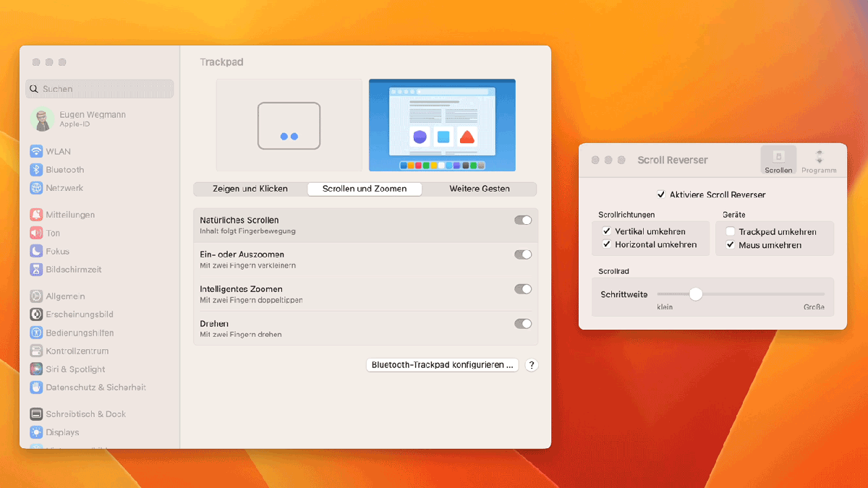Open Bluetooth icon in sidebar
Image resolution: width=868 pixels, height=488 pixels.
[36, 170]
